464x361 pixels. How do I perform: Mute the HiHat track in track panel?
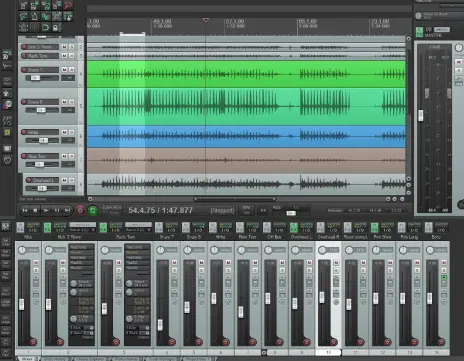click(x=64, y=132)
